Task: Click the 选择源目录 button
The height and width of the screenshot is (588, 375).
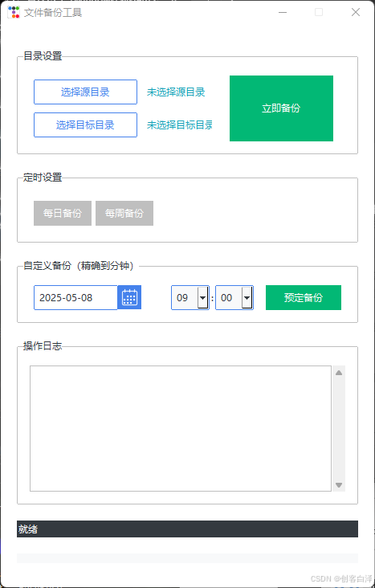Action: 85,92
